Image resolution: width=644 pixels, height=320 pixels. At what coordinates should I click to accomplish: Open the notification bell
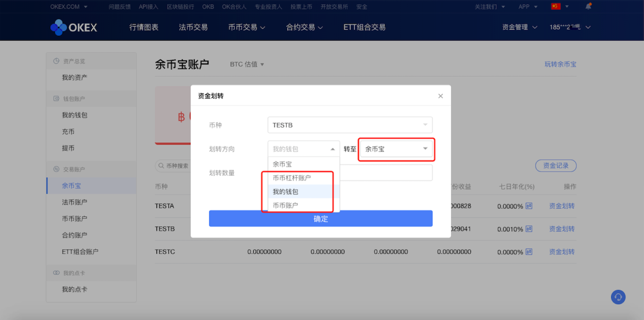coord(589,6)
